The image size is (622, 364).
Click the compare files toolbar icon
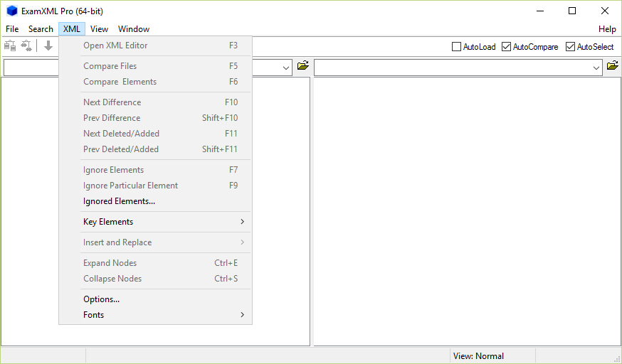click(x=10, y=46)
